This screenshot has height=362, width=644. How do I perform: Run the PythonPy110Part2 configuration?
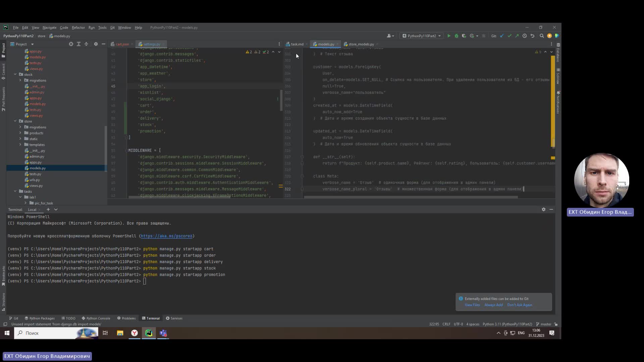pyautogui.click(x=449, y=36)
